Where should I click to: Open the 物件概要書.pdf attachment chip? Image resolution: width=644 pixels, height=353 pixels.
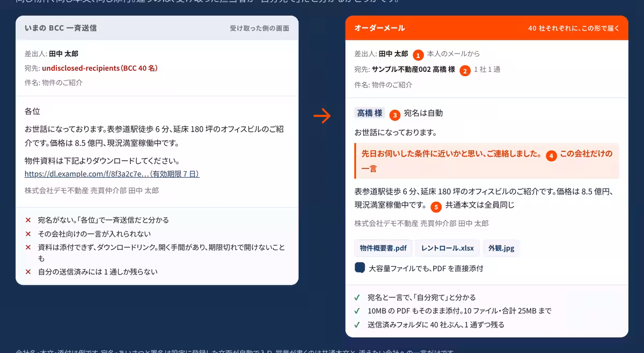pyautogui.click(x=383, y=248)
